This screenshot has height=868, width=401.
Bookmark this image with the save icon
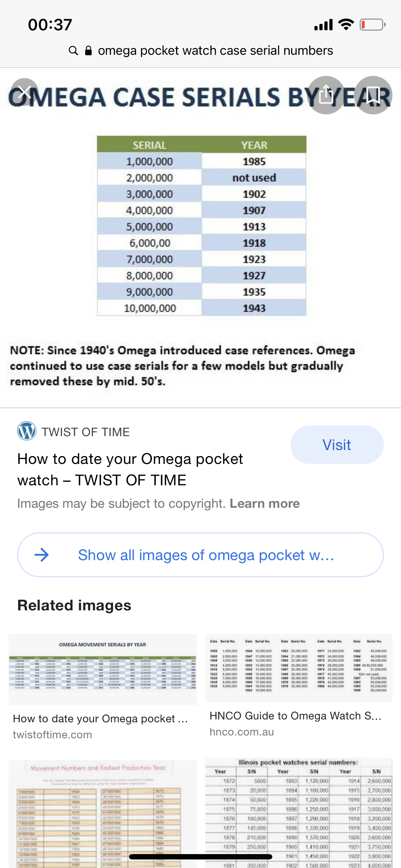[x=373, y=95]
